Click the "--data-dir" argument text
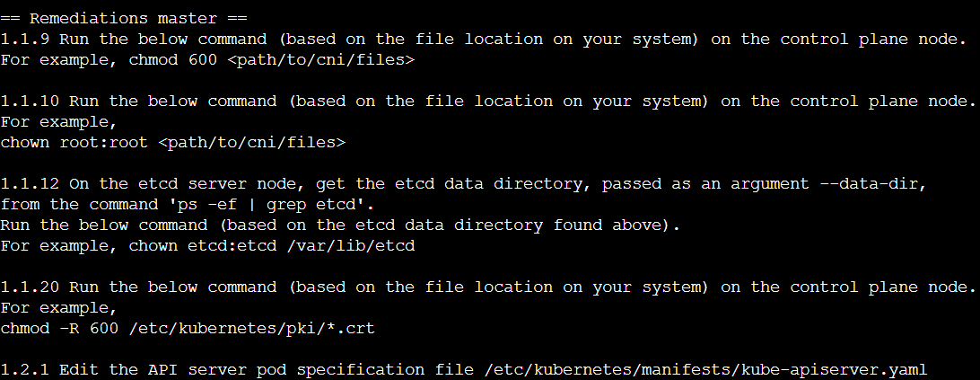The image size is (980, 380). click(874, 183)
